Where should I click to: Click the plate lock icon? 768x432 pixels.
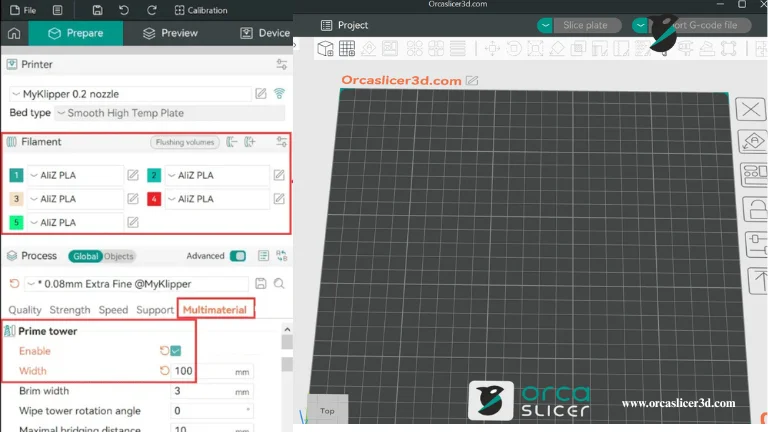(751, 210)
